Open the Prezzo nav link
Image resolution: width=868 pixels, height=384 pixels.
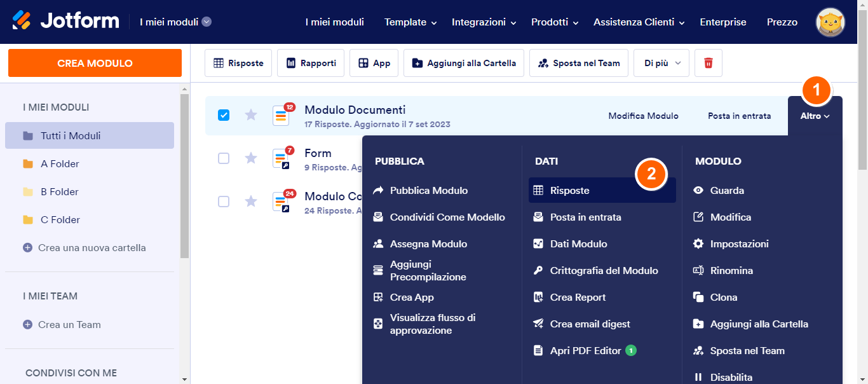(x=782, y=22)
